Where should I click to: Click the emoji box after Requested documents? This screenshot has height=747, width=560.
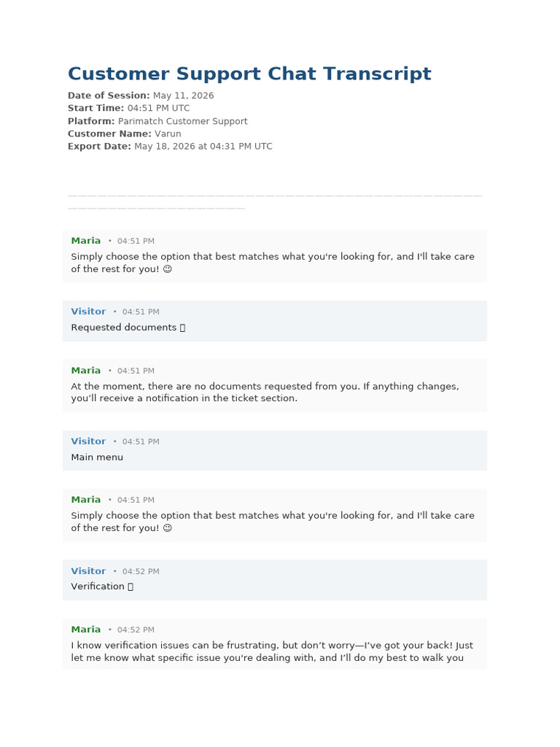(x=182, y=328)
